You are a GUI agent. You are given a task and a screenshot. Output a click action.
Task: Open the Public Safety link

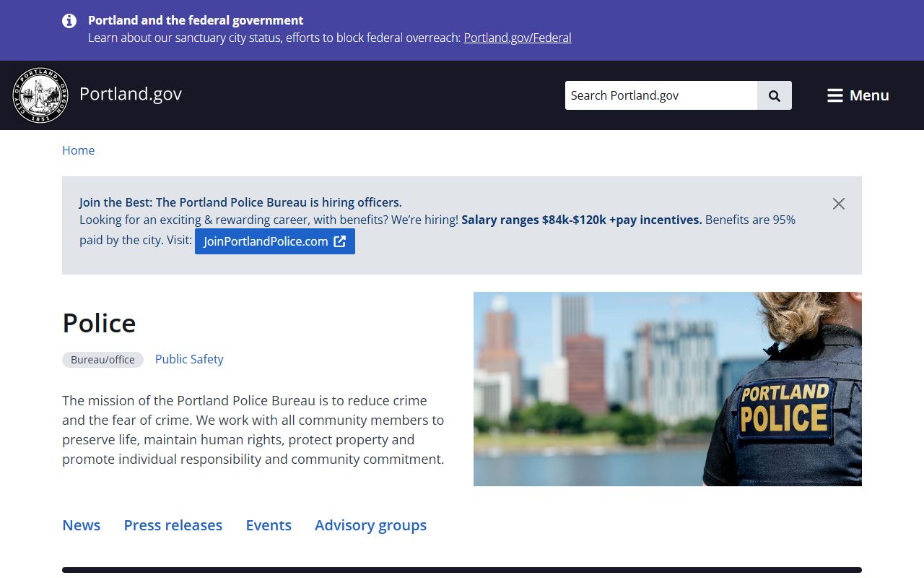[x=189, y=359]
